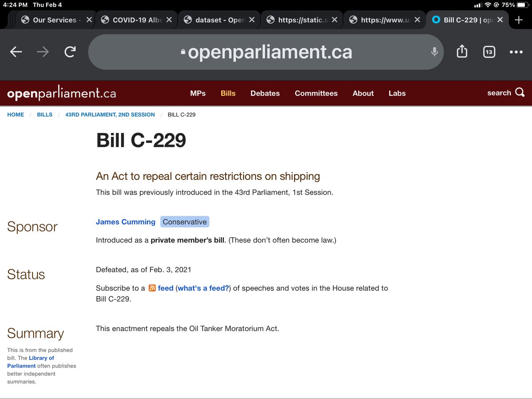This screenshot has width=532, height=399.
Task: Click the forward navigation arrow
Action: click(x=43, y=52)
